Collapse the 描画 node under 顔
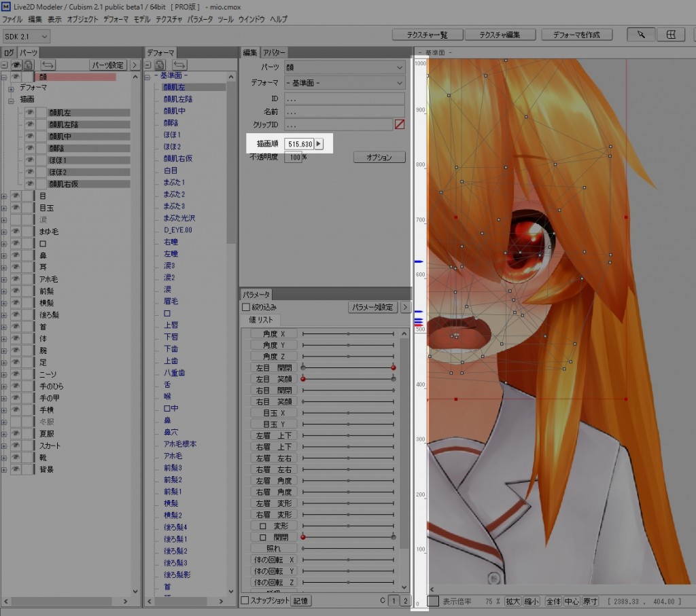This screenshot has width=696, height=616. coord(11,101)
